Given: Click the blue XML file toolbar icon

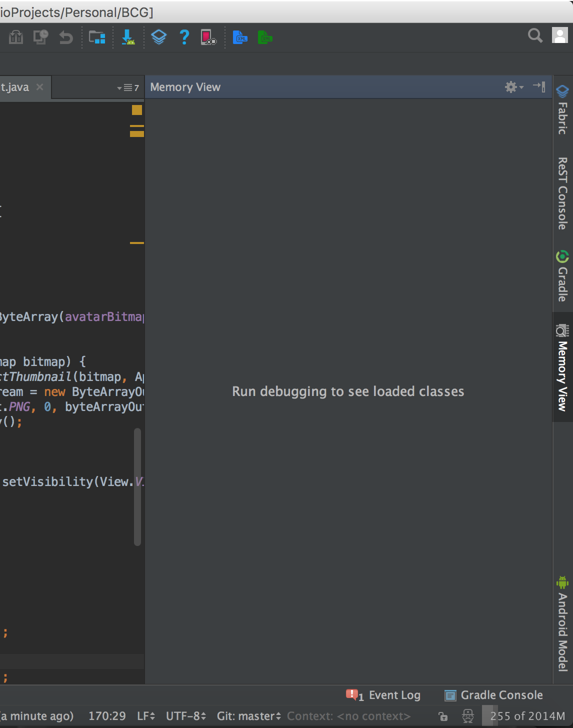Looking at the screenshot, I should coord(240,37).
